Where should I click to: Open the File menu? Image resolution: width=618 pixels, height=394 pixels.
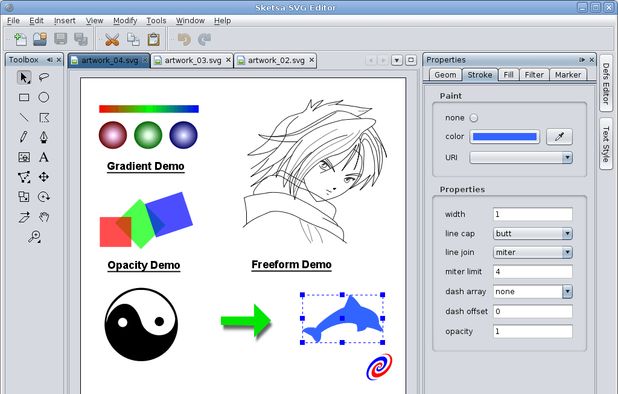coord(13,20)
